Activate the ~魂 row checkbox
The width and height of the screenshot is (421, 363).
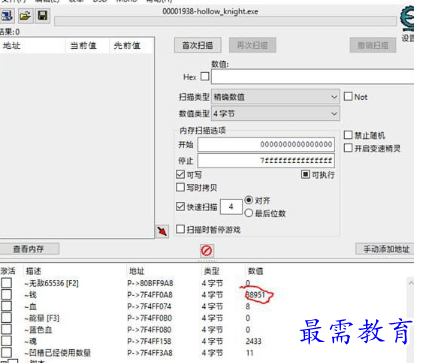(6, 341)
